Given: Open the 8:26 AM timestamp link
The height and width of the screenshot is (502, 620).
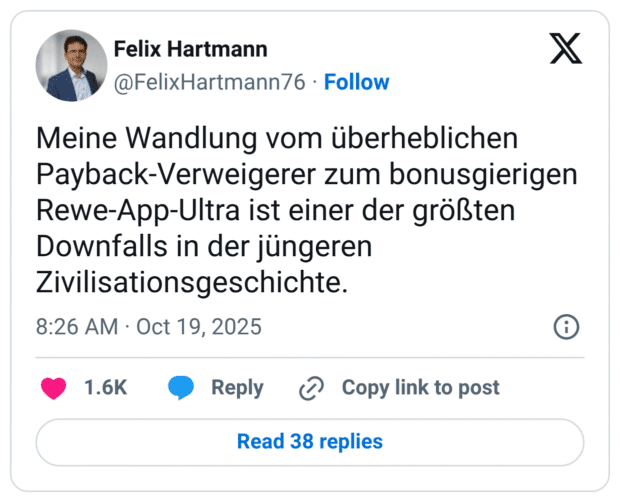Looking at the screenshot, I should click(79, 327).
